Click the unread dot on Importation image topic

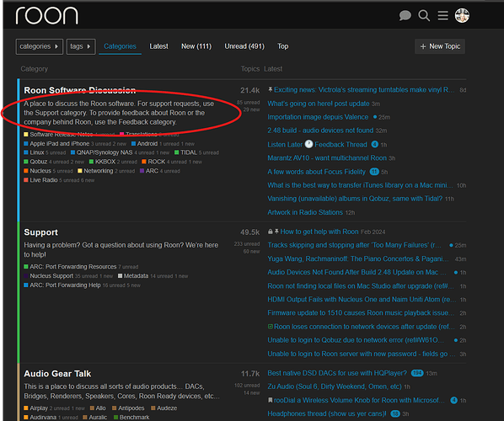click(x=375, y=117)
